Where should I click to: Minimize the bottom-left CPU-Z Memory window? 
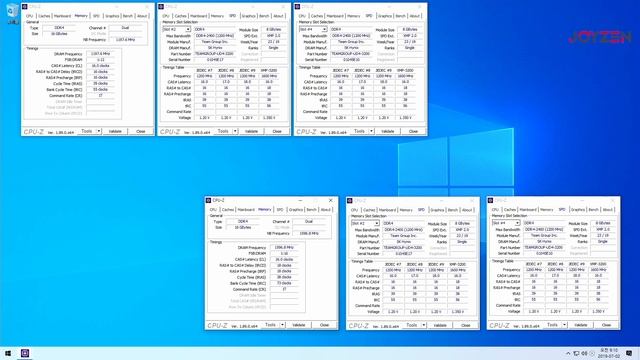pos(300,200)
